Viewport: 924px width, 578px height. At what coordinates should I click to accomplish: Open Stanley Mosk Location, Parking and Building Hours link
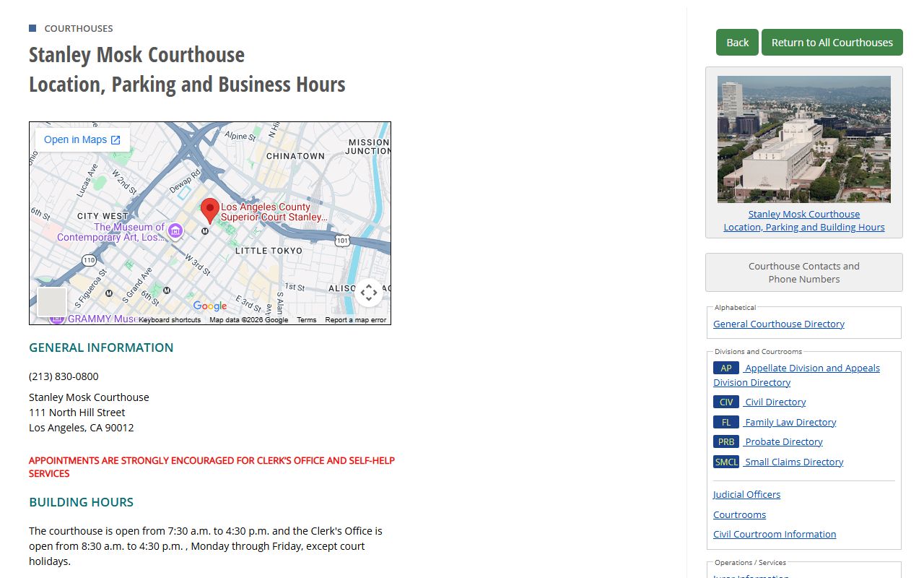(804, 220)
